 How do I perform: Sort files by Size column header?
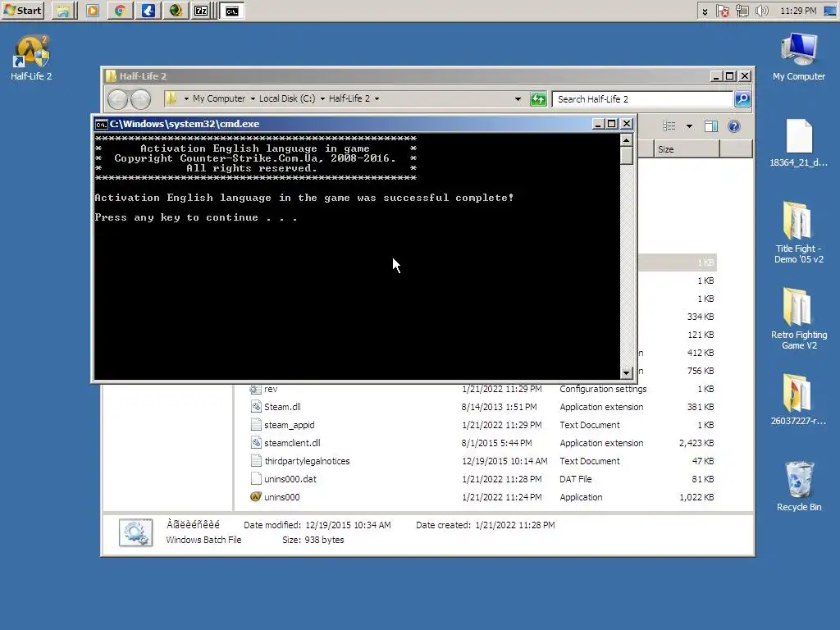pyautogui.click(x=687, y=149)
